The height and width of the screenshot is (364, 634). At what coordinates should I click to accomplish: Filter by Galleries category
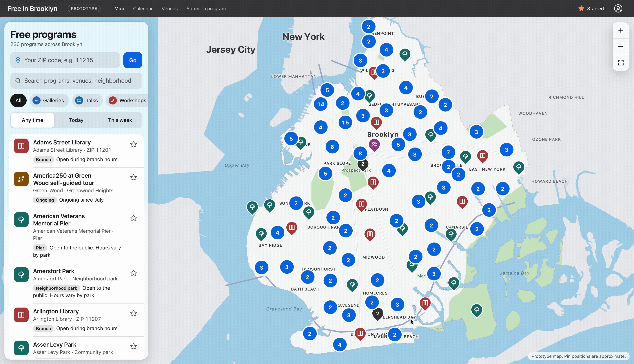[49, 100]
